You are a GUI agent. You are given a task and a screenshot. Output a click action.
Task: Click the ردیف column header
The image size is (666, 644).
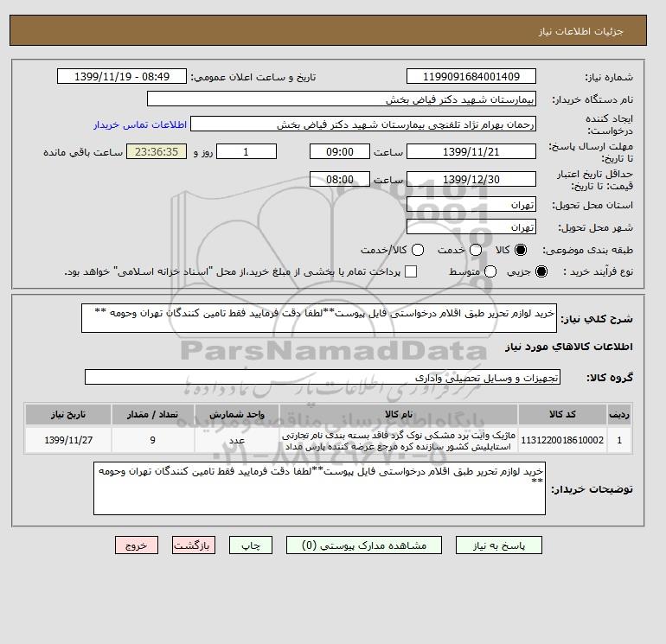[x=619, y=414]
